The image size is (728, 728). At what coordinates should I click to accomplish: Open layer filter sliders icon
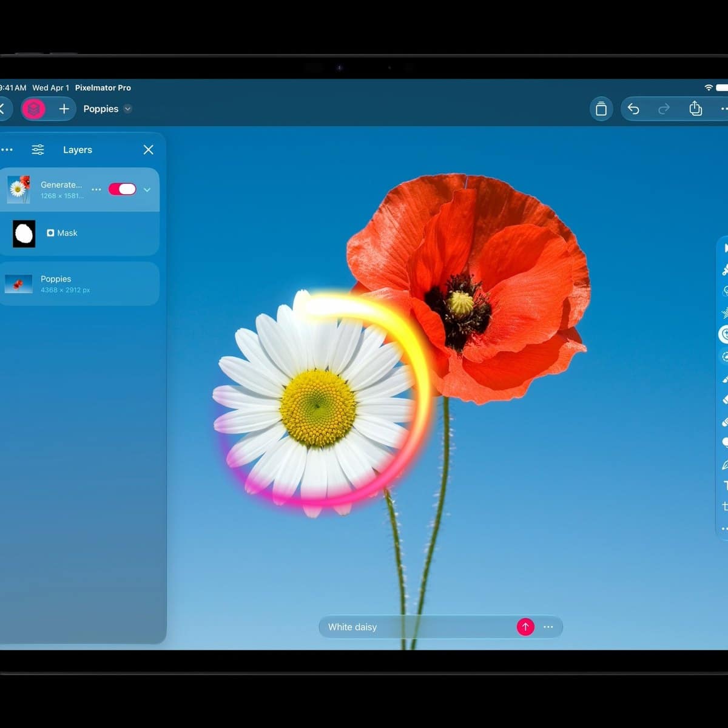(x=38, y=150)
